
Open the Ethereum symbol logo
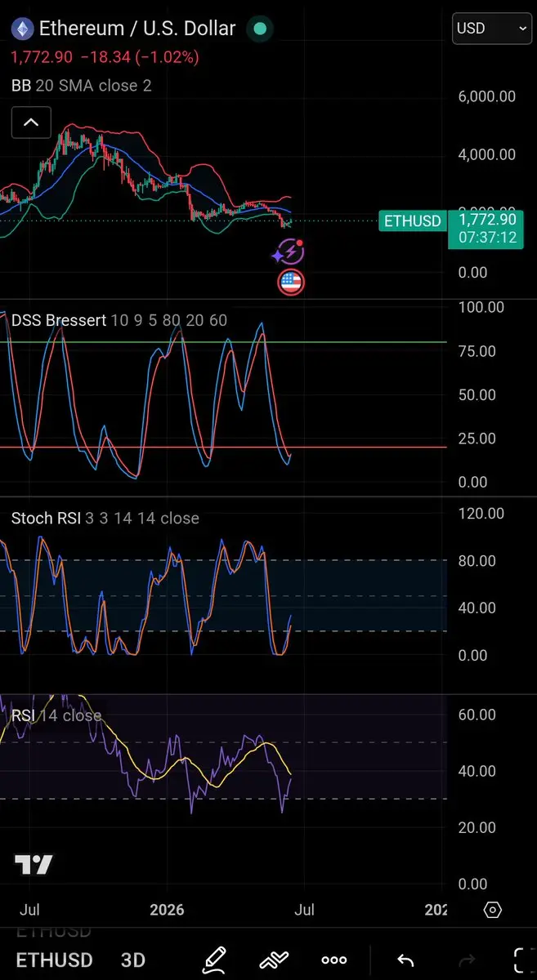coord(22,29)
